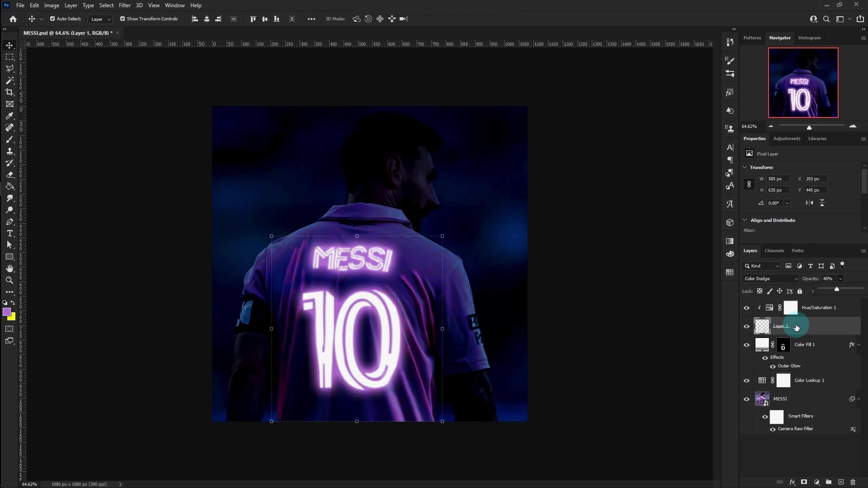Image resolution: width=868 pixels, height=488 pixels.
Task: Add a new layer mask
Action: click(805, 482)
